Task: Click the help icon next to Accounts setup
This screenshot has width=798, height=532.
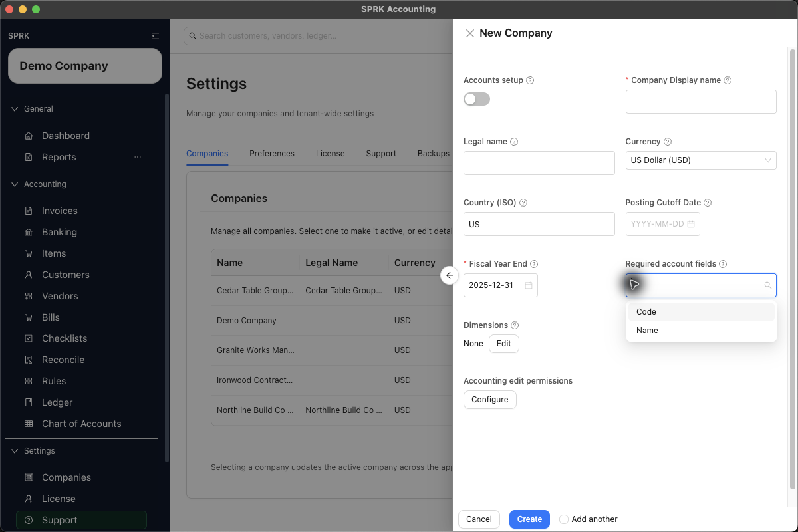Action: [530, 80]
